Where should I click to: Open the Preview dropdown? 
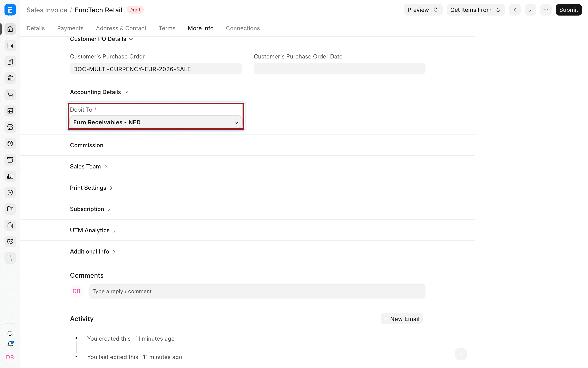[423, 10]
